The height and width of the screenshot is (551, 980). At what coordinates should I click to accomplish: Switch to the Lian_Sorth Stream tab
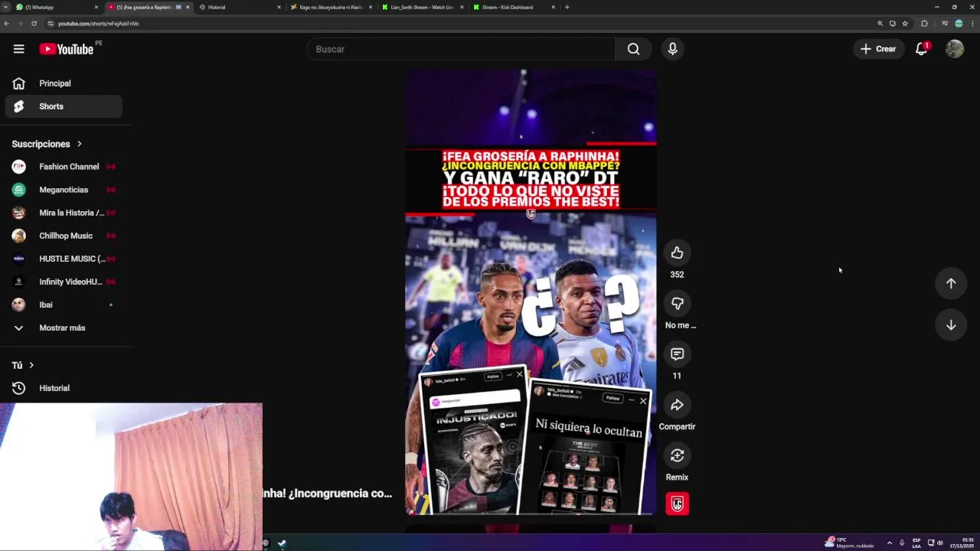tap(422, 7)
